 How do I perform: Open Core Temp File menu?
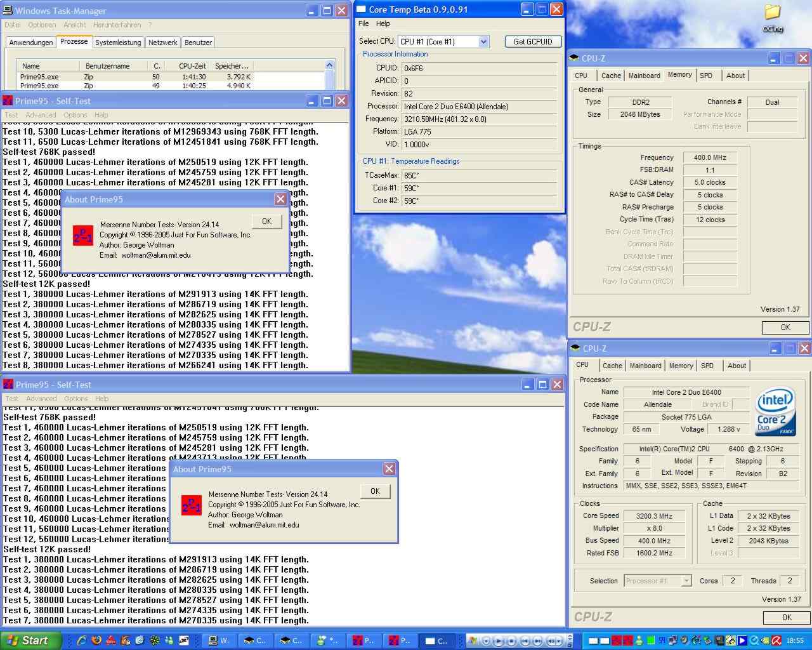pos(363,23)
